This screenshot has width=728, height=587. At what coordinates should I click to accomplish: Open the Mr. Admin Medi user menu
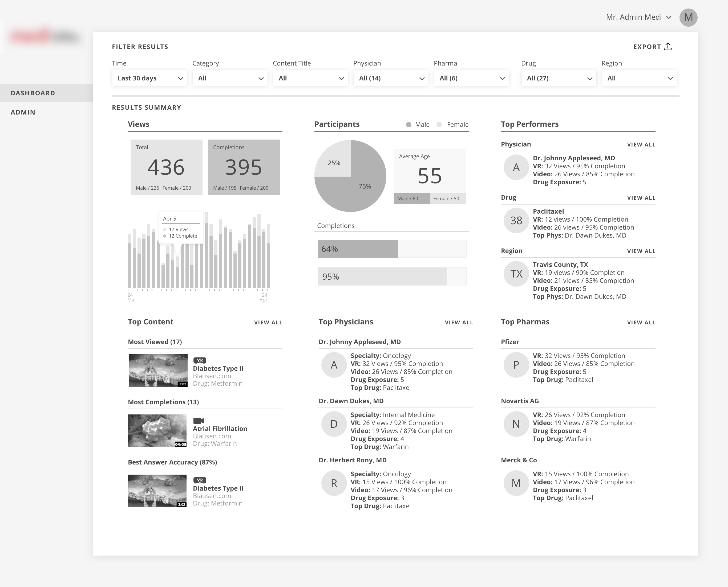coord(639,17)
